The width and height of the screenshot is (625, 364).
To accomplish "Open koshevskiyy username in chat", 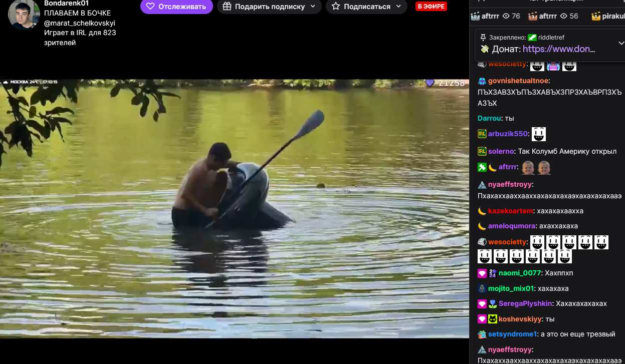I will [x=520, y=319].
